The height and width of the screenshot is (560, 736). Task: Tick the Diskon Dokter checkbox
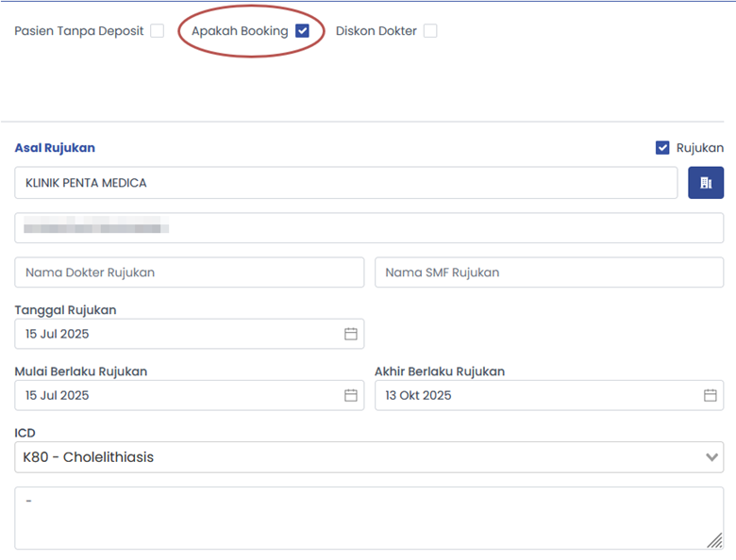tap(430, 31)
